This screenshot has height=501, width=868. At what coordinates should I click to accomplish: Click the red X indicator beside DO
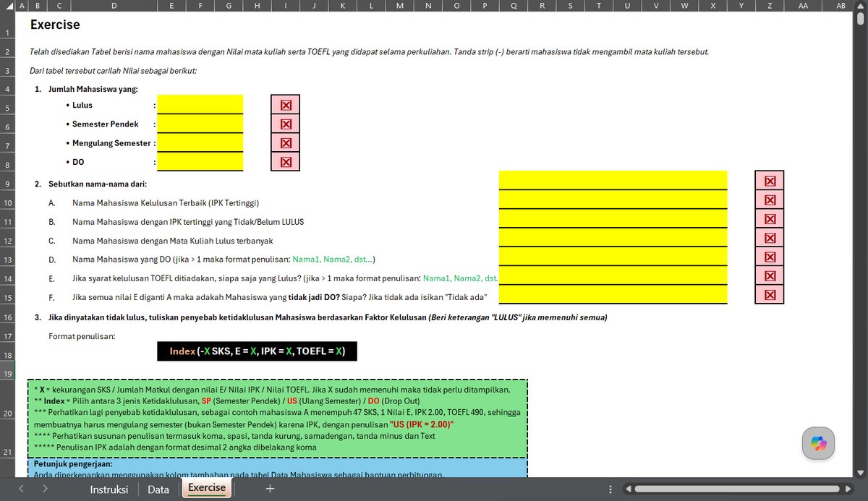point(286,162)
